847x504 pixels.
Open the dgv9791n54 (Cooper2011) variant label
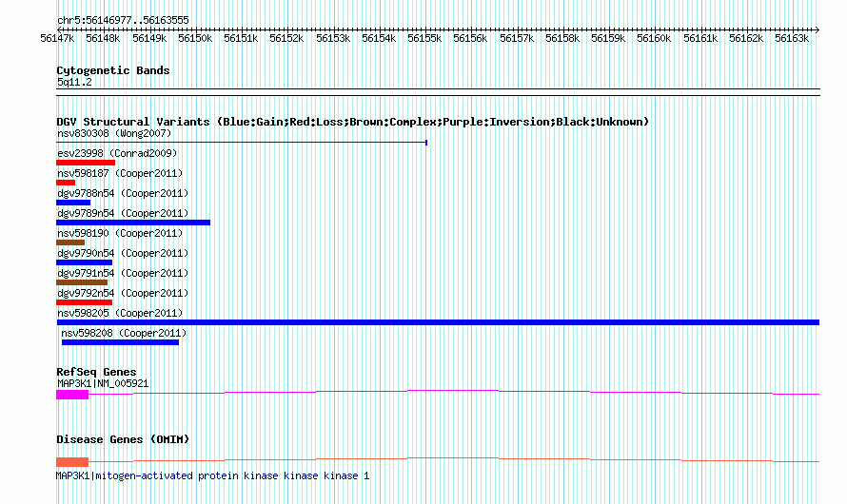(123, 273)
